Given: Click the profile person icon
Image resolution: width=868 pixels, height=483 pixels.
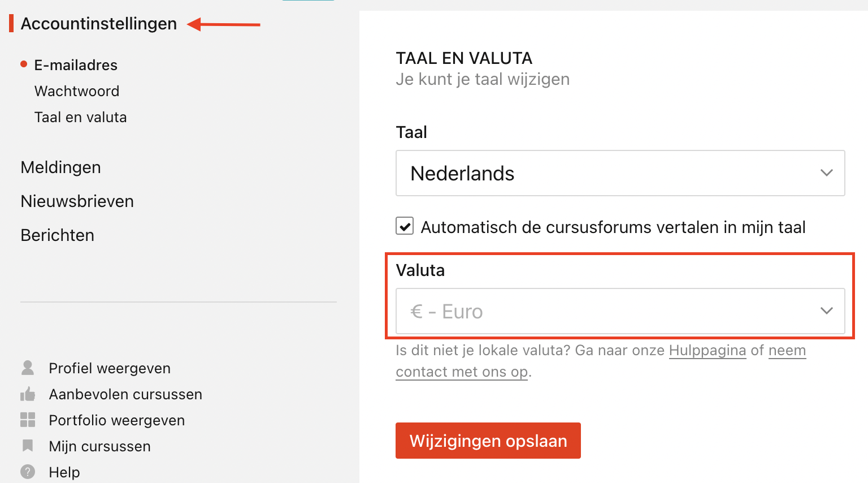Looking at the screenshot, I should click(28, 368).
